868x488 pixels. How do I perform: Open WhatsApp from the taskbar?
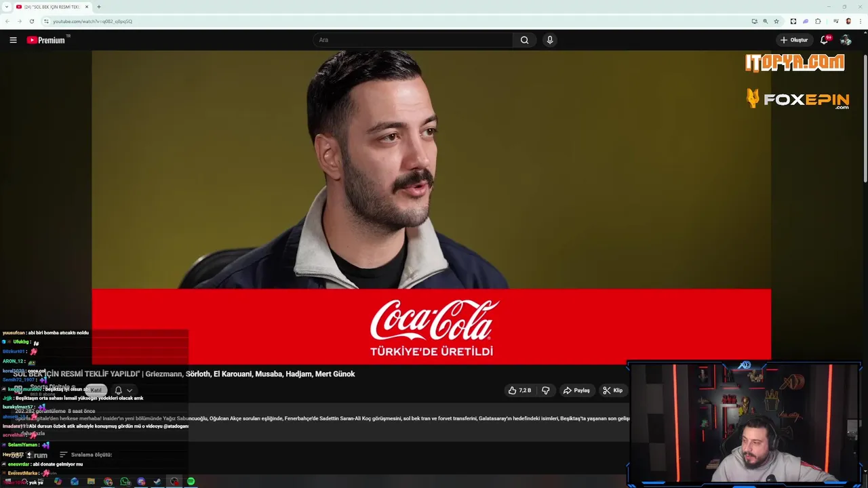(x=125, y=481)
